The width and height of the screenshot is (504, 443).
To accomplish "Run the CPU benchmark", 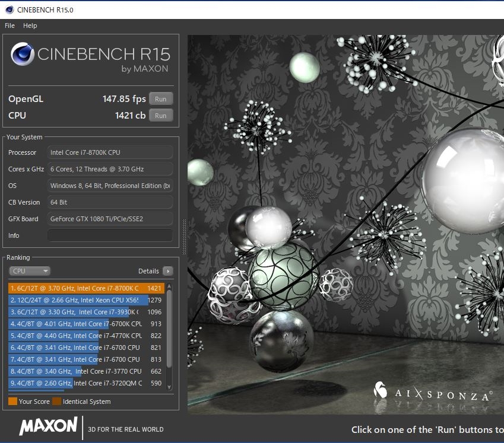I will click(161, 116).
